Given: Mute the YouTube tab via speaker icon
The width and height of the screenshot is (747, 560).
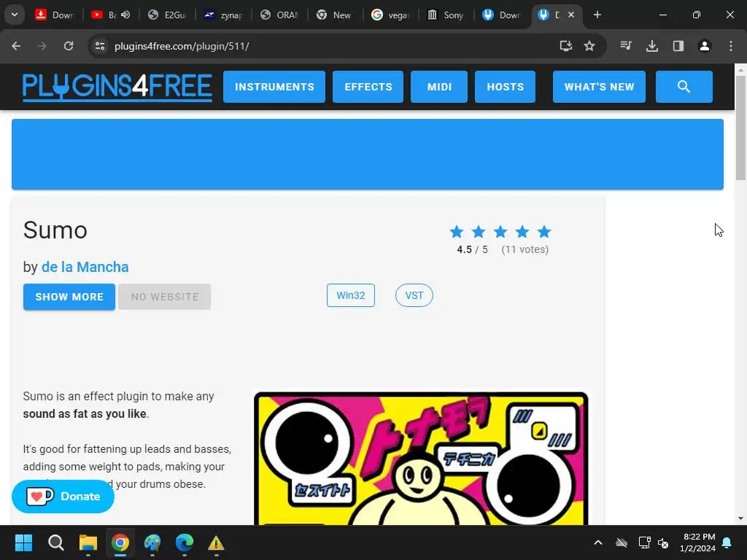Looking at the screenshot, I should coord(125,15).
